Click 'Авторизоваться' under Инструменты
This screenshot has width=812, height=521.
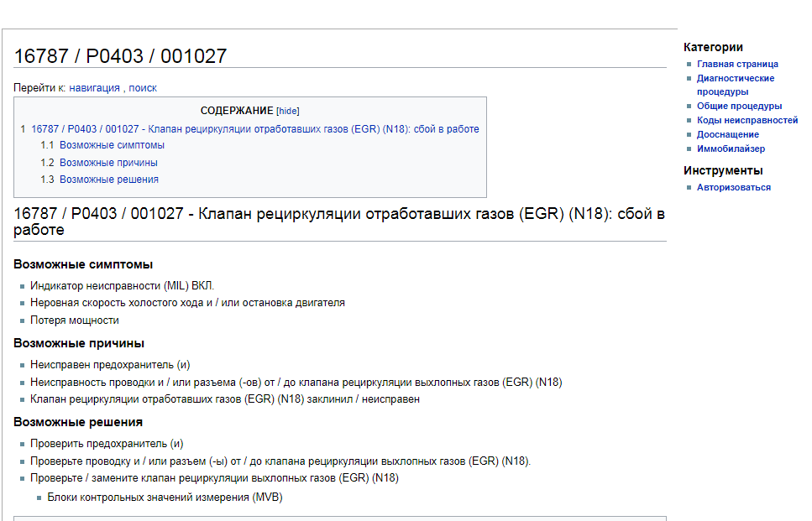[x=733, y=188]
